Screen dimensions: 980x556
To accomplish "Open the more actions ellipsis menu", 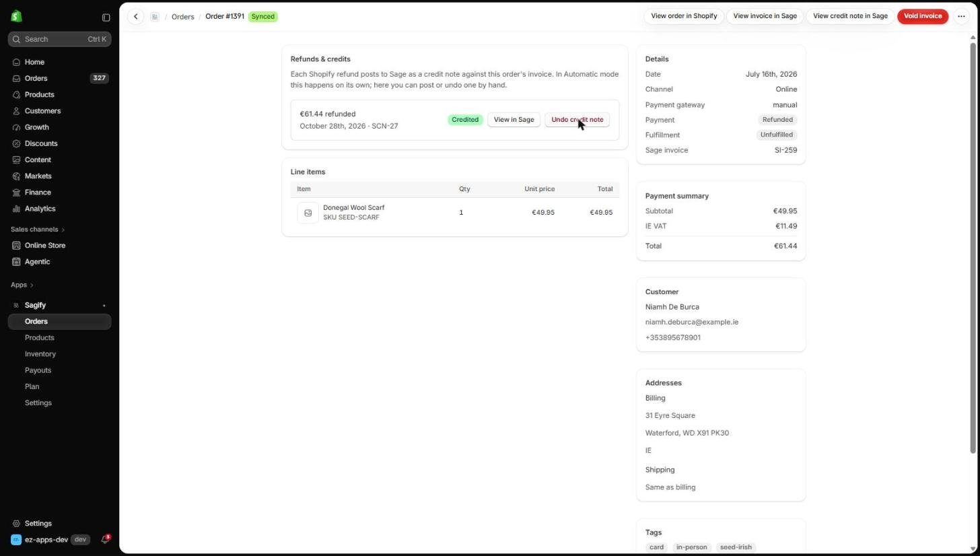I will click(961, 16).
